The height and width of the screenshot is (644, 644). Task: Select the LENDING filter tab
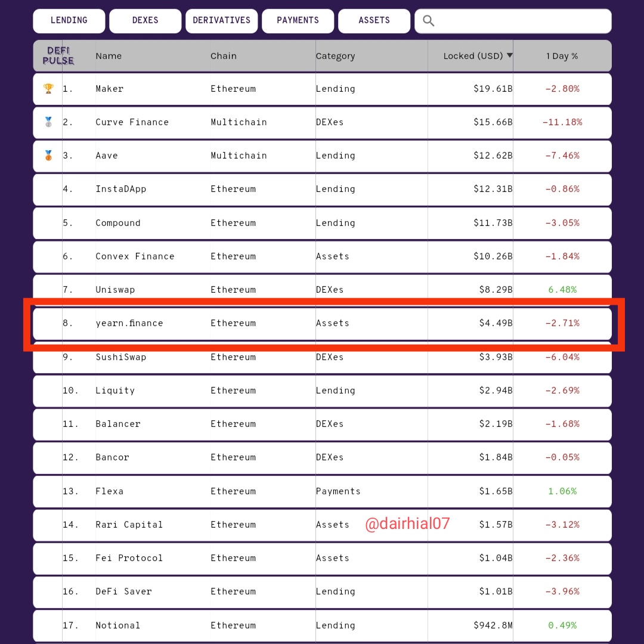(69, 20)
